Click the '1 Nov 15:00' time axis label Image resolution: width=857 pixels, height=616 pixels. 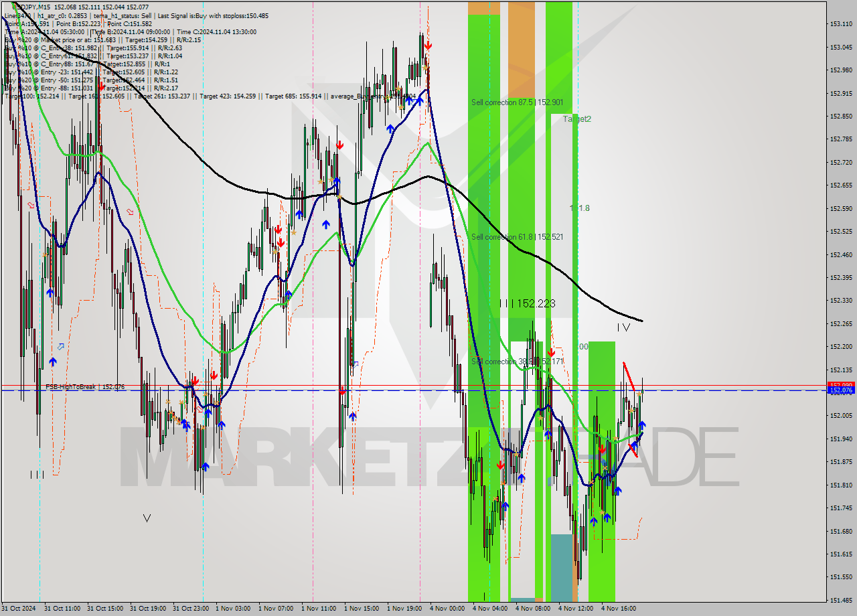(x=362, y=609)
